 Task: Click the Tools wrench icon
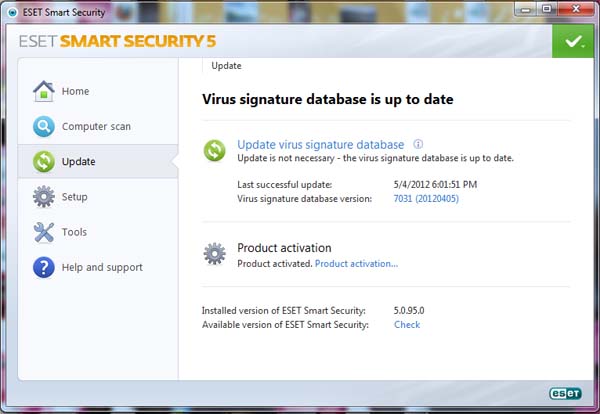44,232
